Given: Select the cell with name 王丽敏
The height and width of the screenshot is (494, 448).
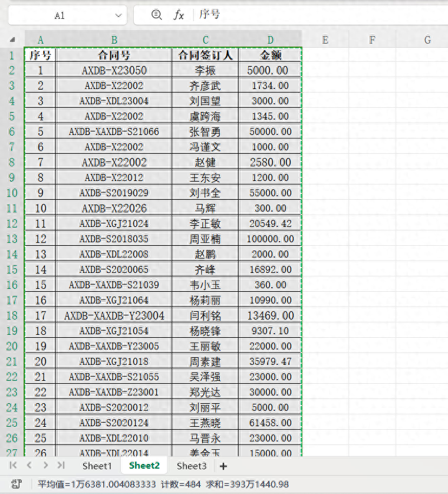Looking at the screenshot, I should coord(205,346).
